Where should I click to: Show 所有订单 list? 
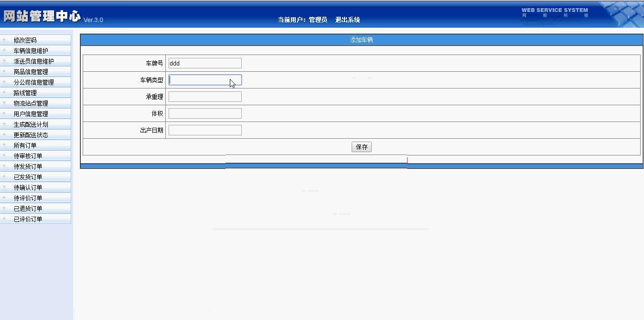tap(25, 145)
